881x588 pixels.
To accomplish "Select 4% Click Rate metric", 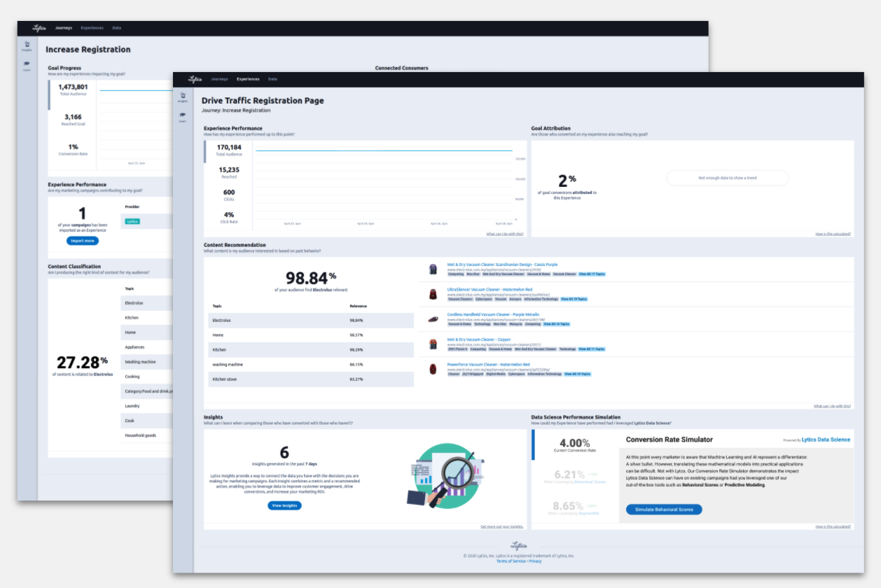I will click(x=229, y=217).
